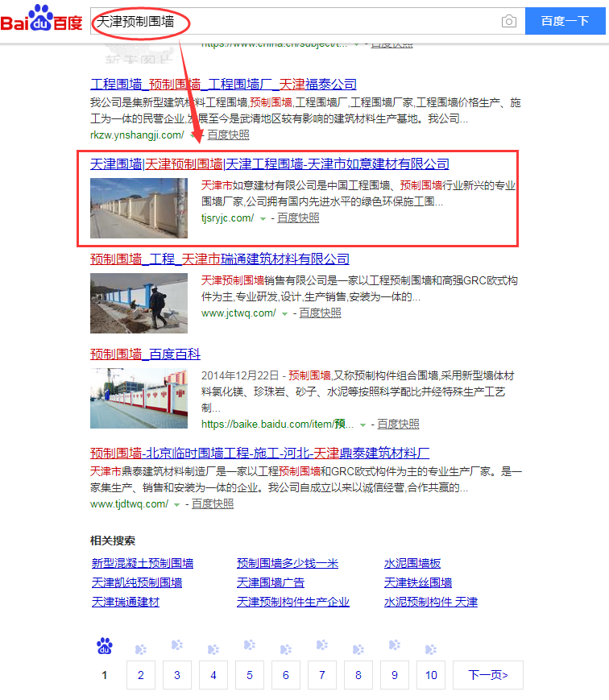Viewport: 609px width, 700px height.
Task: Click paw icon above page 10
Action: pos(431,649)
